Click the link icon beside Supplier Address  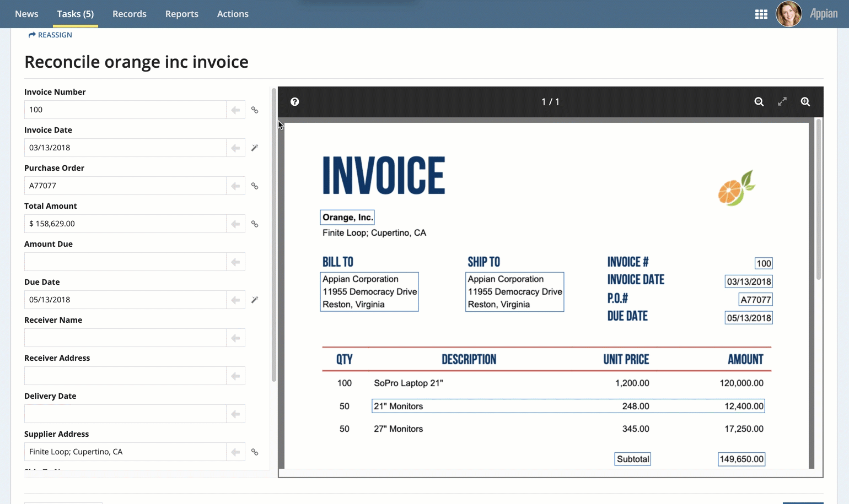[255, 452]
